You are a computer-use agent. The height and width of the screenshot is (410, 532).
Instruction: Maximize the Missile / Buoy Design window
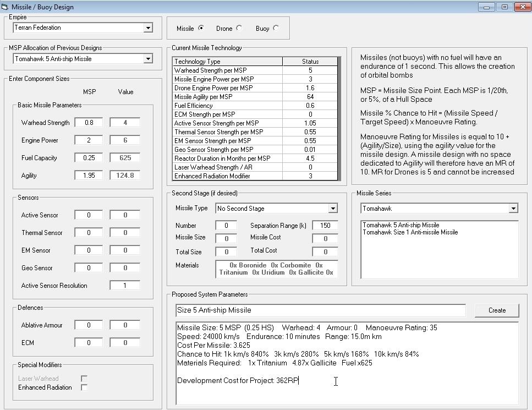click(504, 7)
